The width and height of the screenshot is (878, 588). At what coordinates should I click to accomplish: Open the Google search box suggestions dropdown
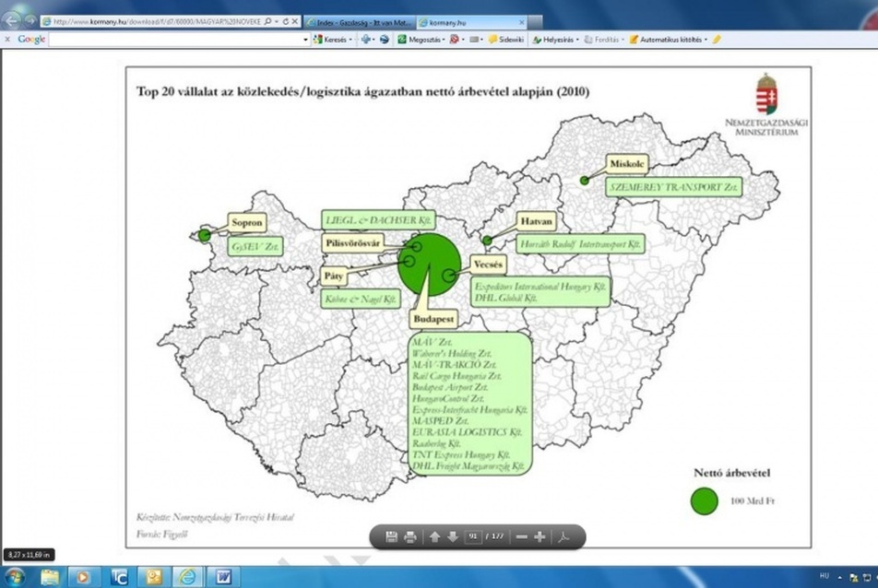[306, 40]
